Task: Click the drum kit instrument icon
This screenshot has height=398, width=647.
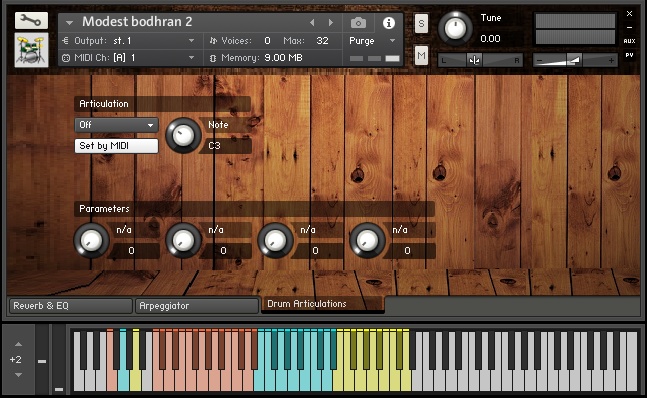Action: pos(31,50)
